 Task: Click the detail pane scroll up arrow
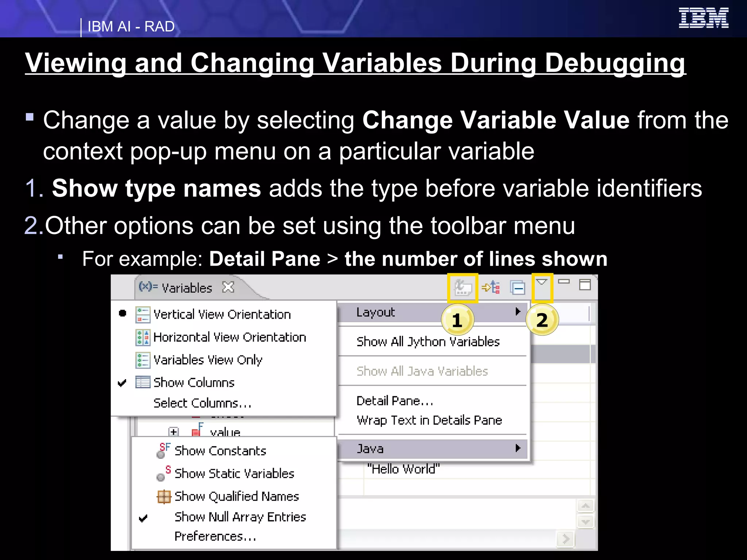(585, 506)
